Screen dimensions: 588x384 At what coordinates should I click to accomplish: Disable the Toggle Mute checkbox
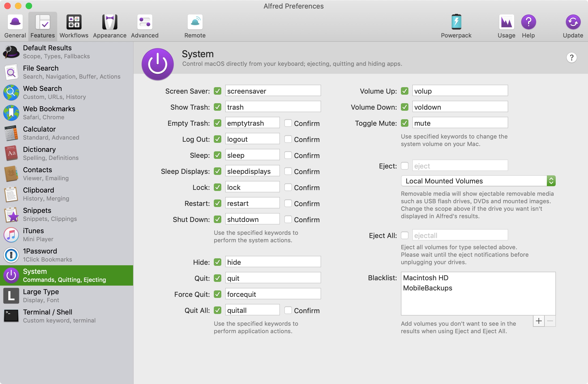[x=405, y=123]
